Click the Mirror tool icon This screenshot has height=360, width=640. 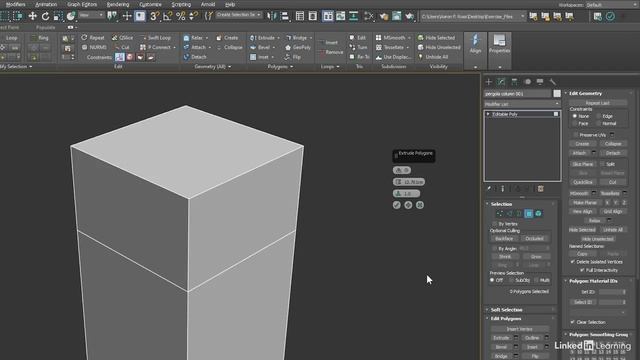click(271, 16)
